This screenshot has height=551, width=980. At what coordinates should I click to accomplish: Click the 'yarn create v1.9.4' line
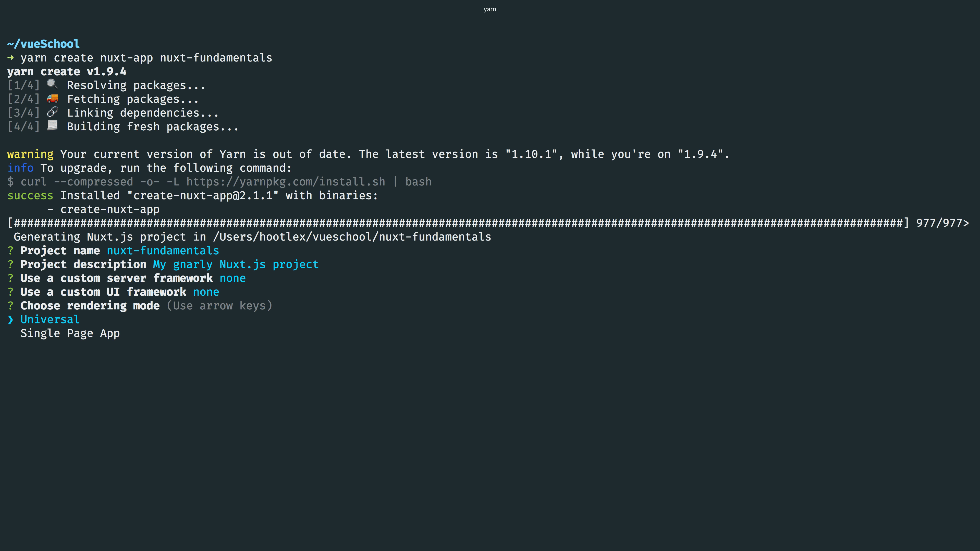point(67,71)
